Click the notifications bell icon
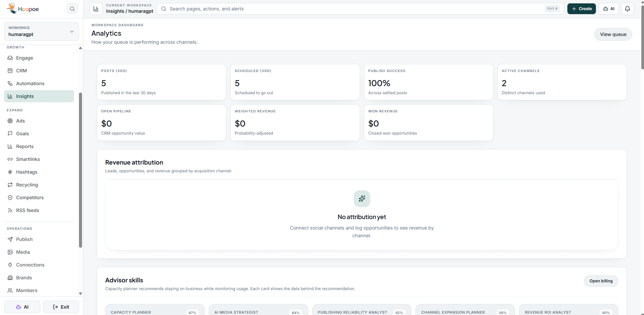Image resolution: width=644 pixels, height=315 pixels. 627,9
